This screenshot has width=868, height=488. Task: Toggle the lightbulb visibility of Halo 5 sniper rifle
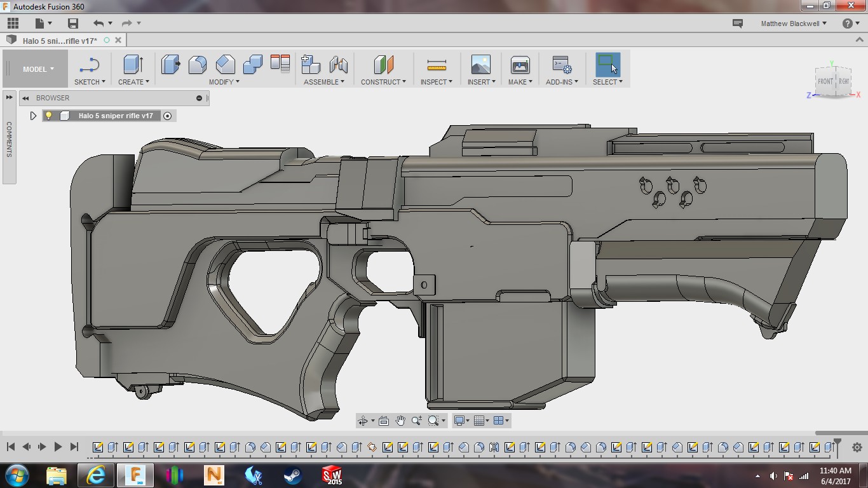(49, 116)
